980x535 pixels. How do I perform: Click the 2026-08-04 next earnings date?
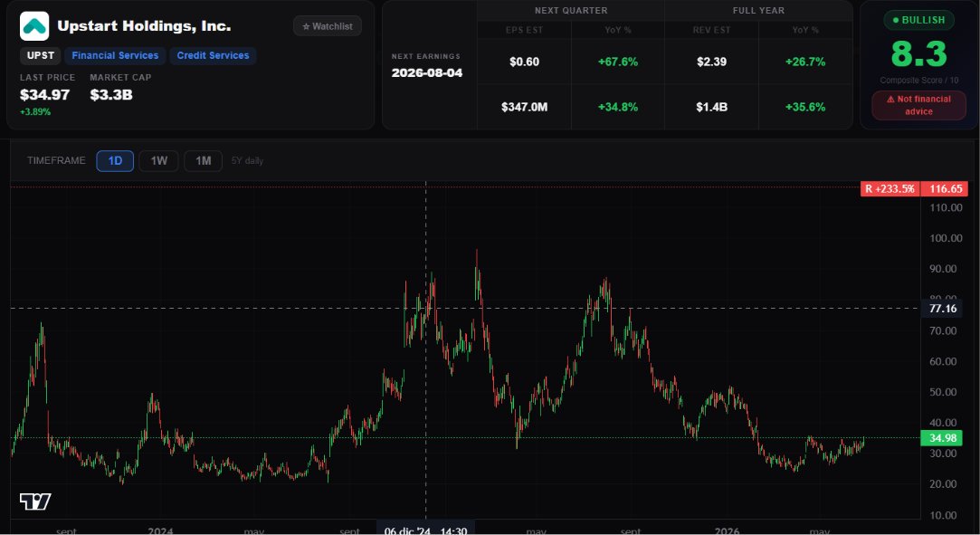point(427,72)
